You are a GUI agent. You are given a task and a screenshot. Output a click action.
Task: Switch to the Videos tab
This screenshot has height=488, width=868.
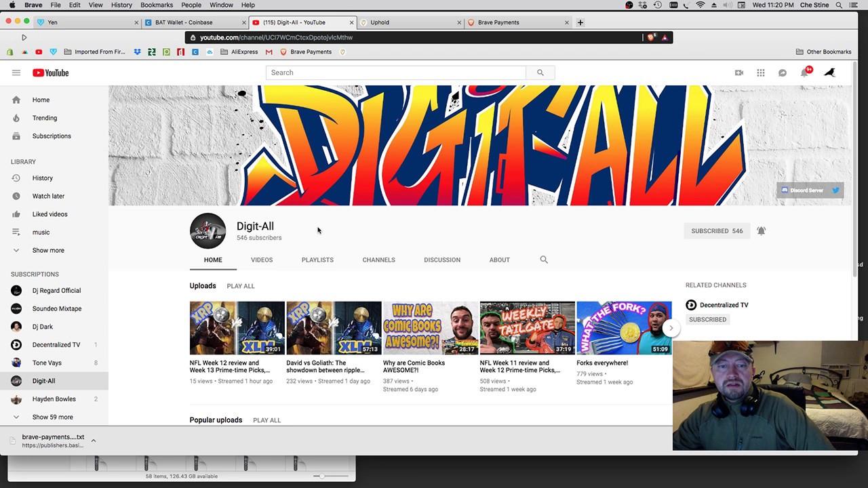coord(262,260)
